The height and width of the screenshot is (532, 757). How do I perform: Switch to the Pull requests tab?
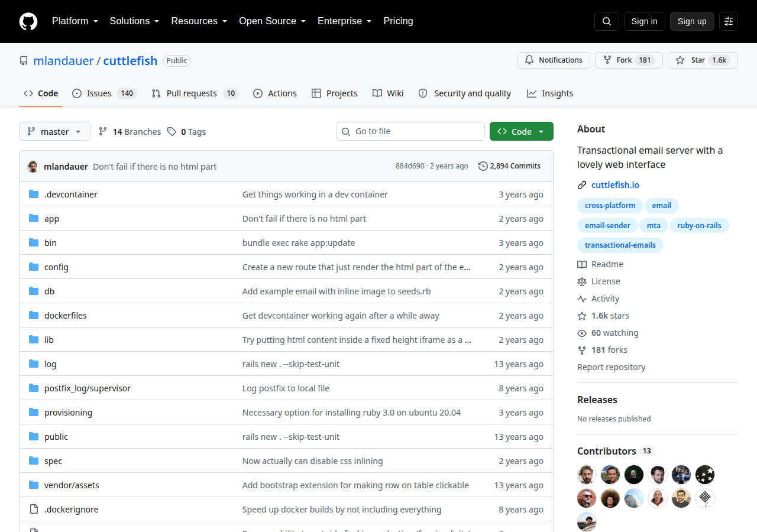click(194, 93)
